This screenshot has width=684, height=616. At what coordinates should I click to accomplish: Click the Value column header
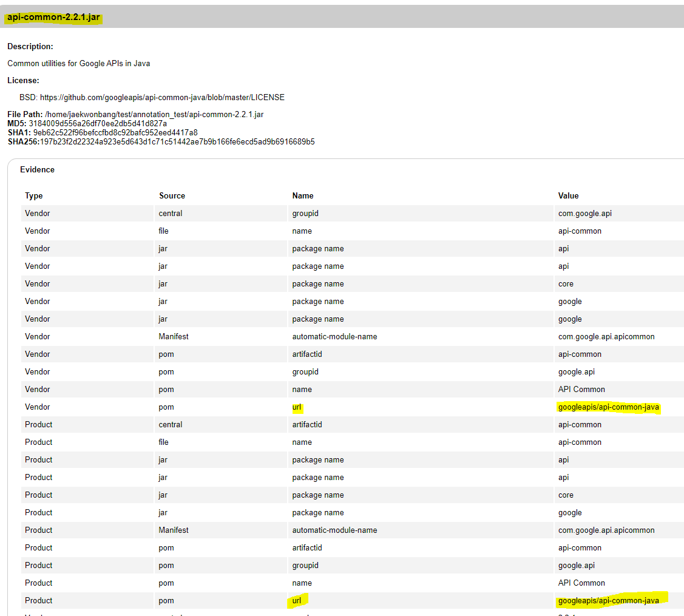point(569,195)
